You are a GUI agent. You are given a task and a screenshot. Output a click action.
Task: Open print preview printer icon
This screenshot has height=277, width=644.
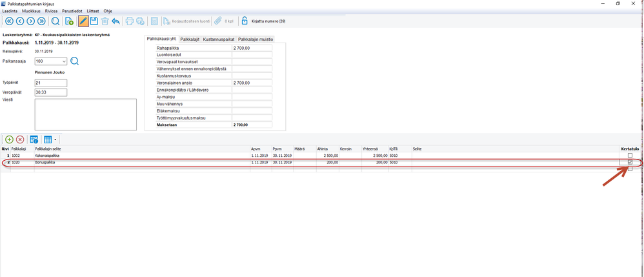click(141, 21)
